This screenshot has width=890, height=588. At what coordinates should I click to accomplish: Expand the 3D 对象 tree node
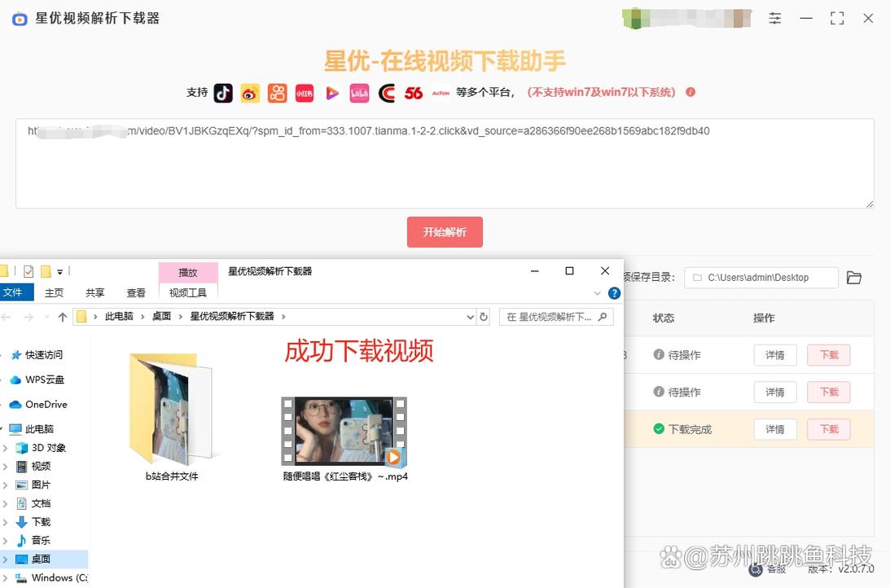click(6, 448)
